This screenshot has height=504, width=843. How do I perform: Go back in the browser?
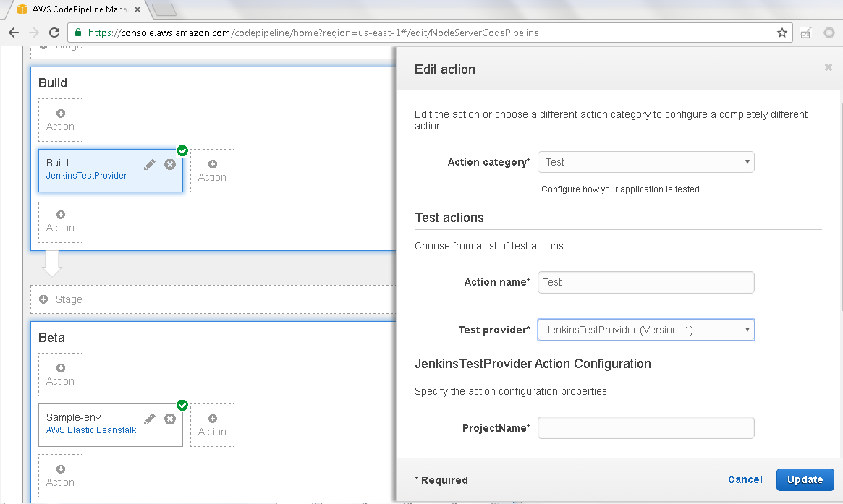point(14,33)
